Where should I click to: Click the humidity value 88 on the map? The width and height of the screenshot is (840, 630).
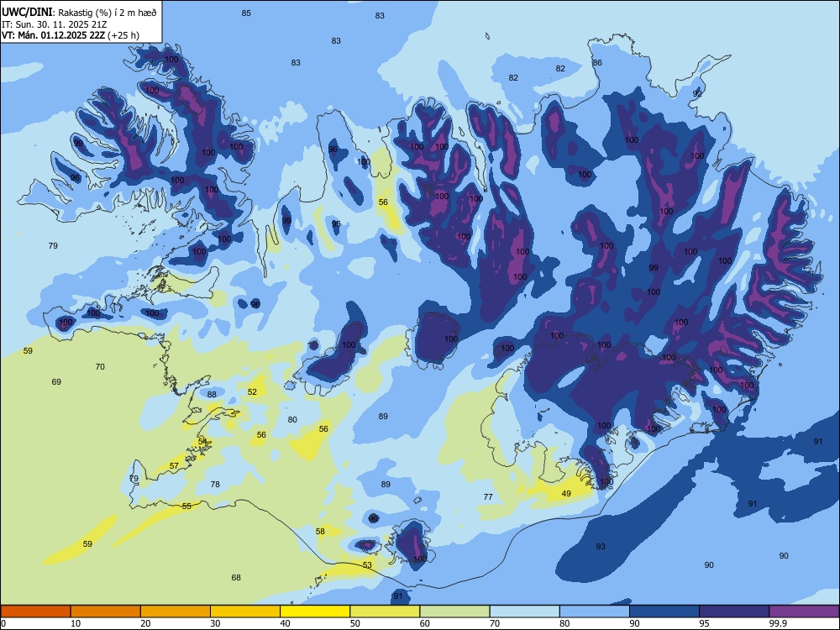212,394
